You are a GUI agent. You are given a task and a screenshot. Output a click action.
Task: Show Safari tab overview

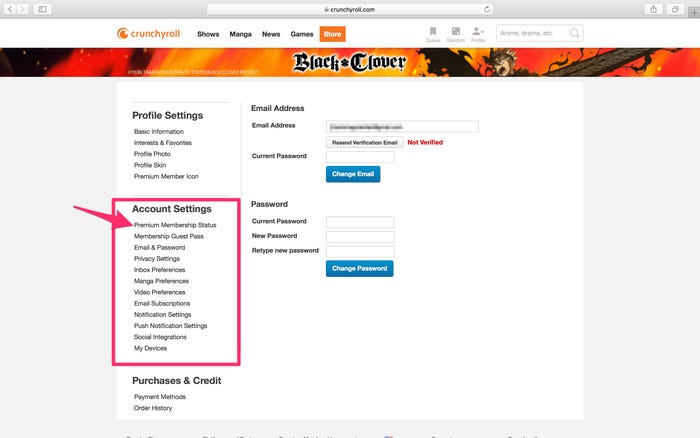point(675,9)
